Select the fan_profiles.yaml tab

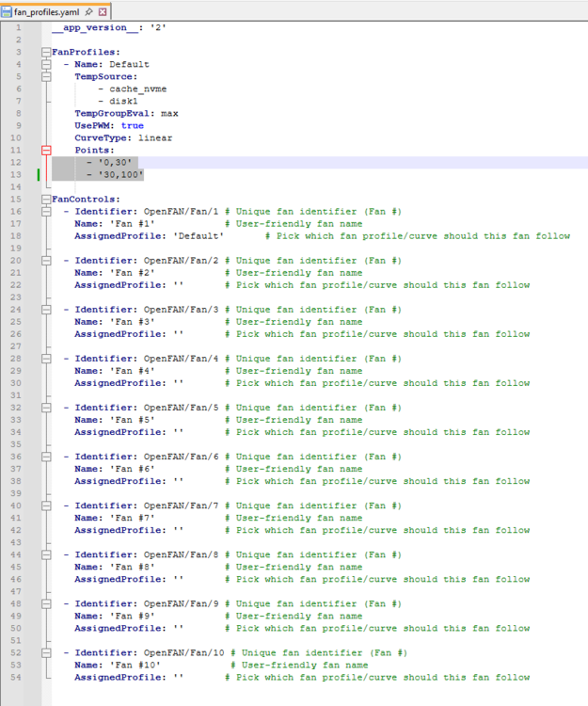click(56, 11)
